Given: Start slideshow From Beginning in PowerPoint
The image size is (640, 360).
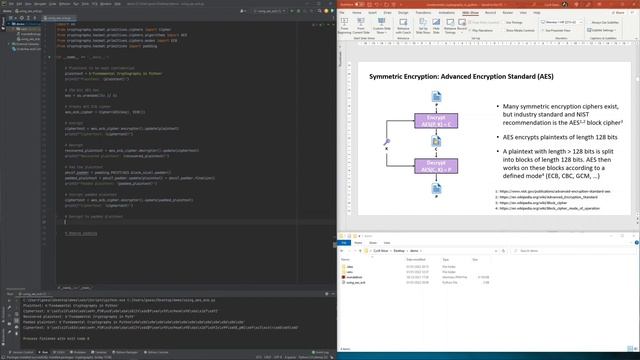Looking at the screenshot, I should pos(344,25).
